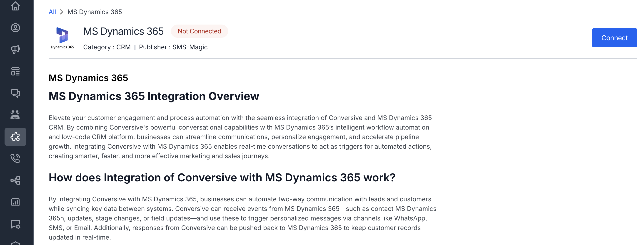
Task: Open the Calls phone icon
Action: tap(15, 158)
